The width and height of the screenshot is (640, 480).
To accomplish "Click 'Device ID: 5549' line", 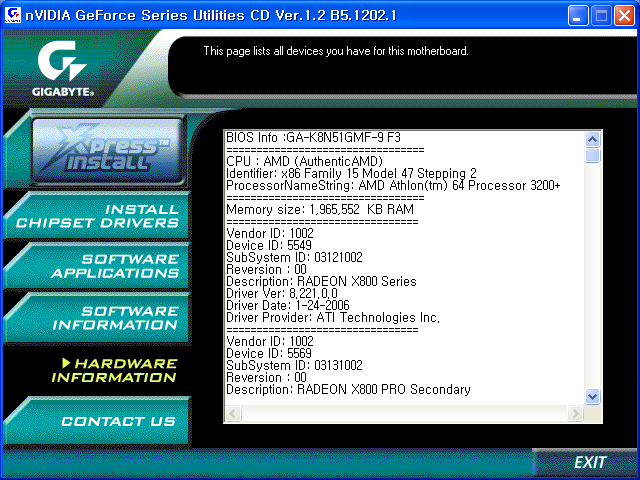I will tap(269, 245).
